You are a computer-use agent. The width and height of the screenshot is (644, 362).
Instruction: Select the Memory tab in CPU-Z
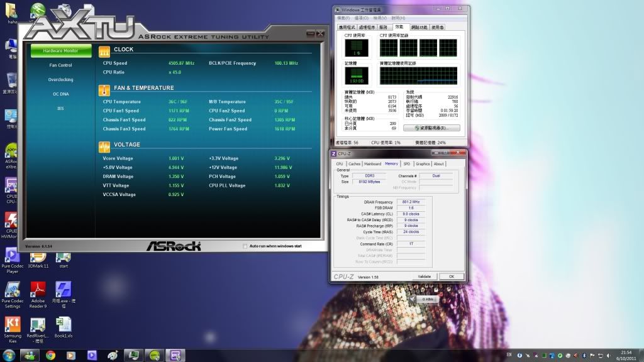click(x=391, y=163)
